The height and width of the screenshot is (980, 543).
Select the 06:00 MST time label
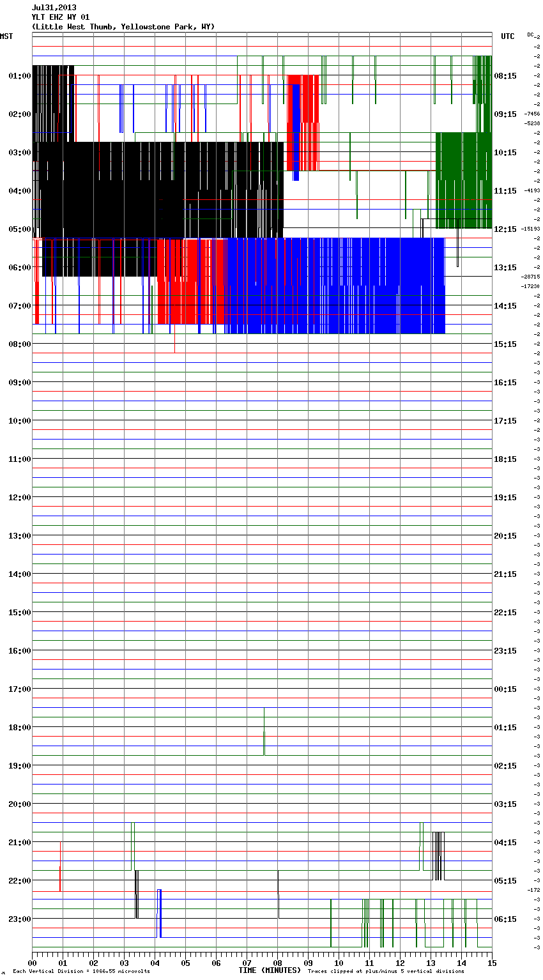[x=20, y=268]
